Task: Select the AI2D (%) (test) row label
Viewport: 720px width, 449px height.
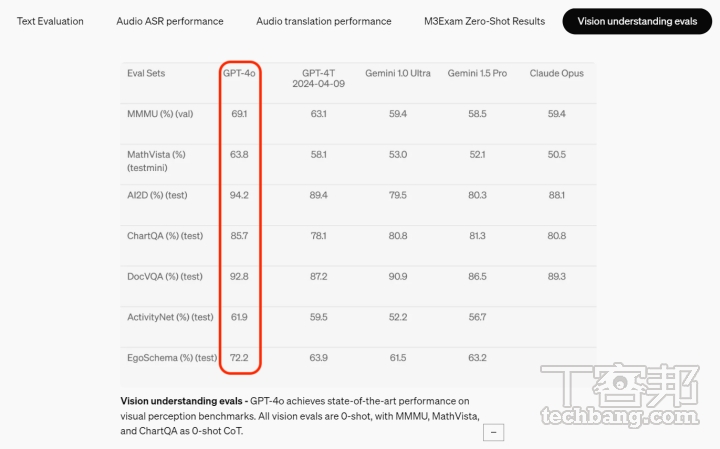Action: pos(158,195)
